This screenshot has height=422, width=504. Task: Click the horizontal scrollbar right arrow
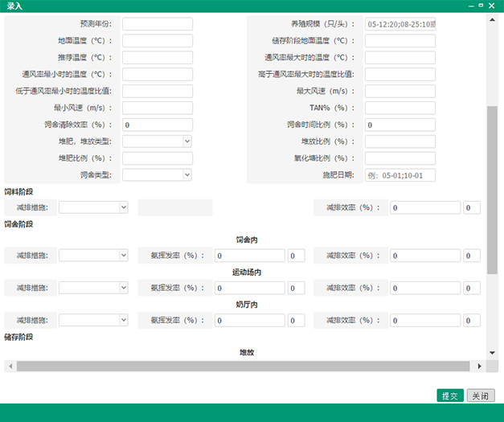click(480, 366)
